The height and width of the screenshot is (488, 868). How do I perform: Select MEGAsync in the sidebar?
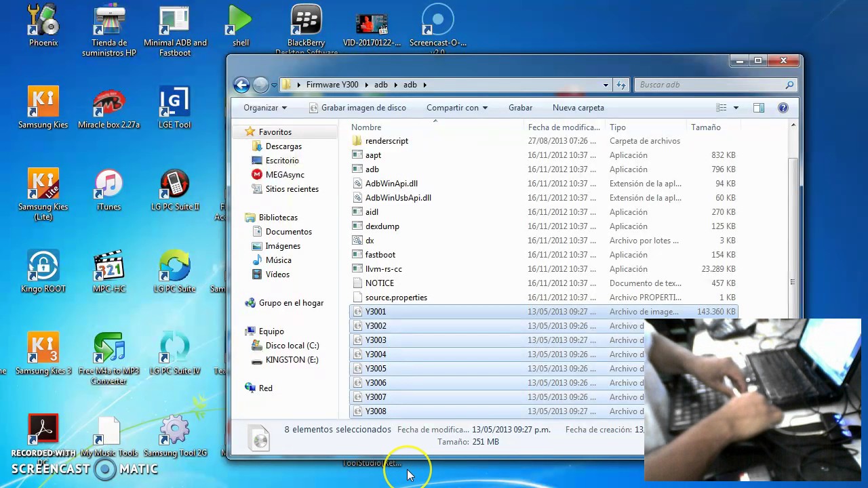point(285,175)
